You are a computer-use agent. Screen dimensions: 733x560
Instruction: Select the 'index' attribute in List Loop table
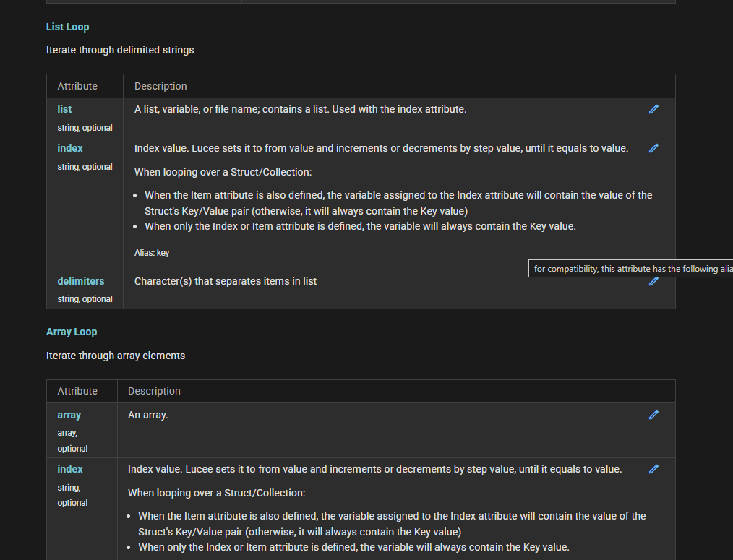click(x=70, y=148)
